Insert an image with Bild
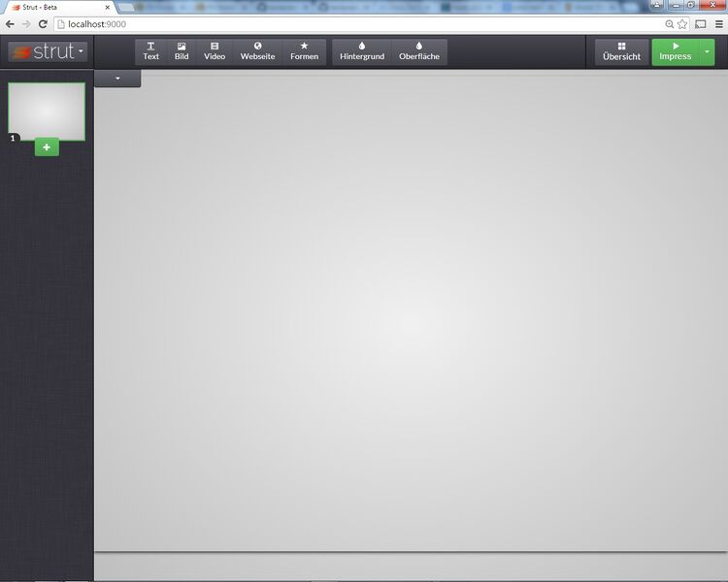Image resolution: width=728 pixels, height=582 pixels. click(182, 51)
